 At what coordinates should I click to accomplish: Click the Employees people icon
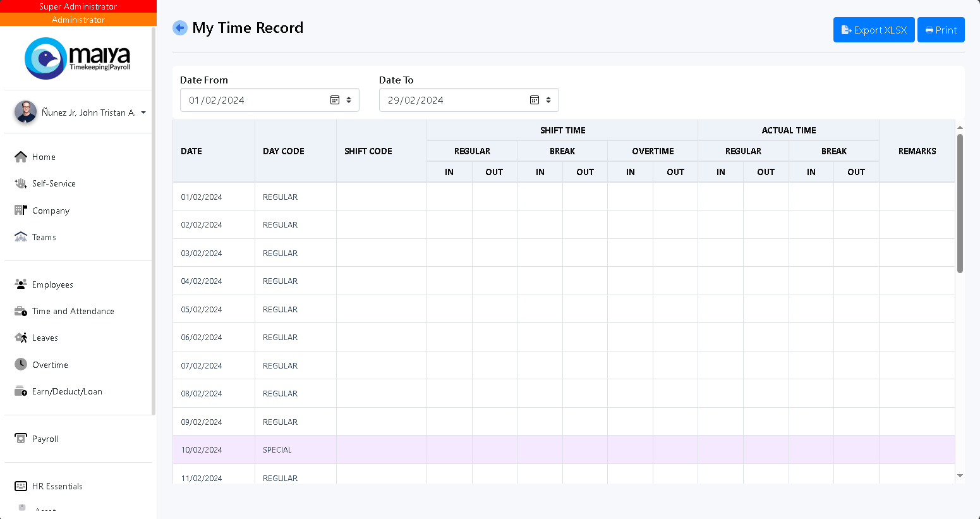point(21,284)
